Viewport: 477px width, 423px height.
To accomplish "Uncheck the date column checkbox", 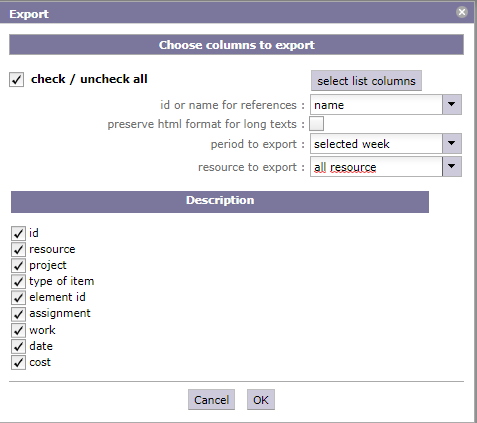I will 18,346.
